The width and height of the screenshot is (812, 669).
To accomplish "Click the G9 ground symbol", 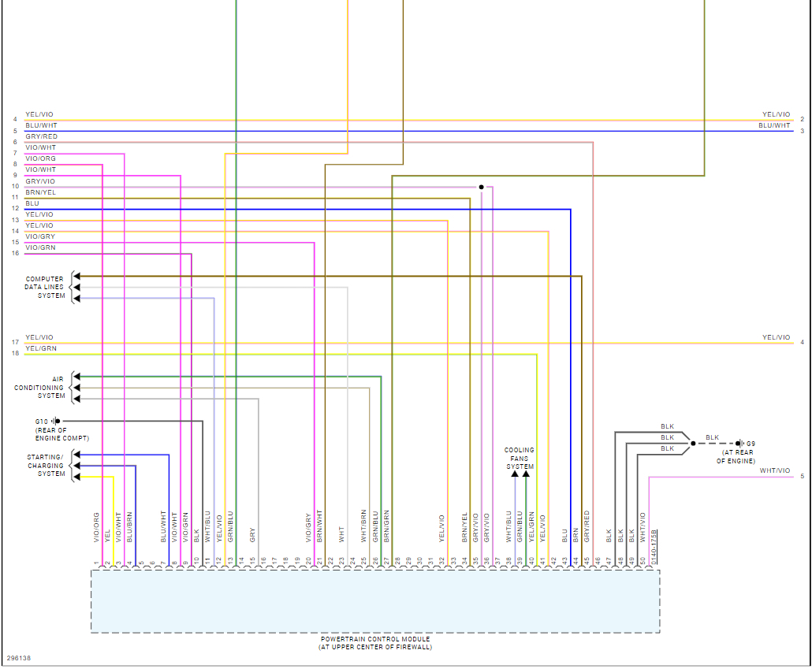I will point(740,443).
